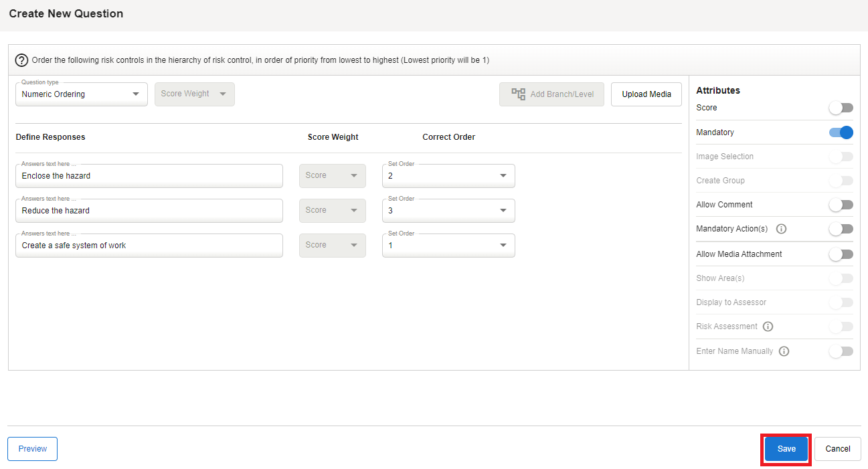Change Set Order for Create a safe system

coord(448,246)
